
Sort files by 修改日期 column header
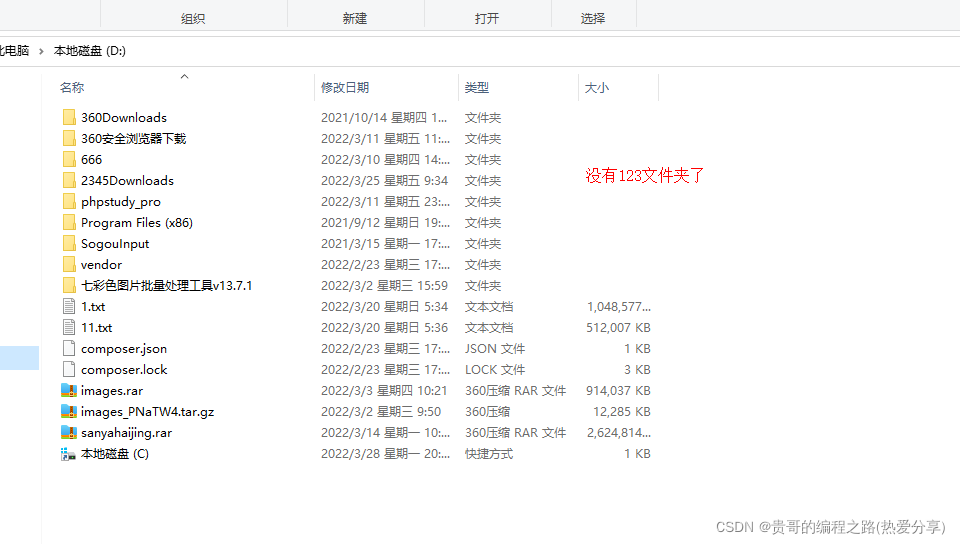(345, 88)
